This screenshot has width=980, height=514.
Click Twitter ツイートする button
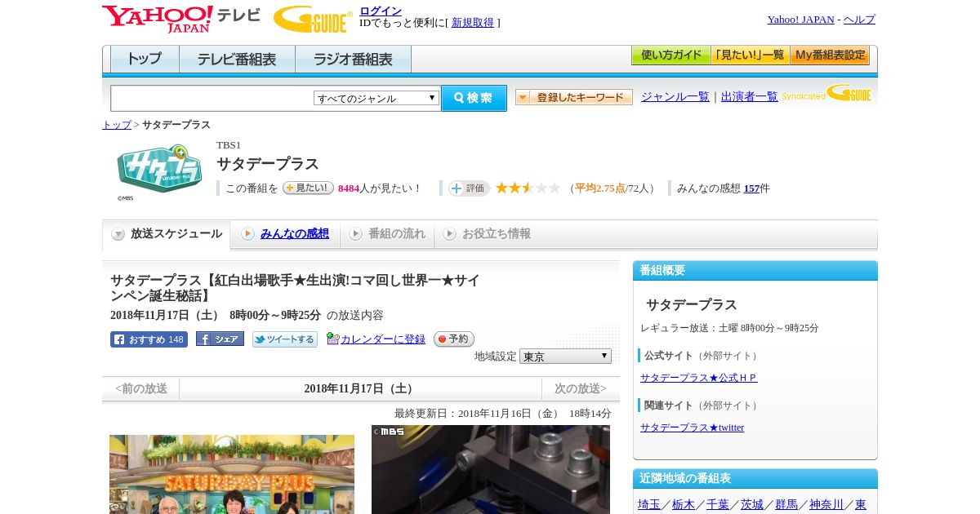[284, 339]
